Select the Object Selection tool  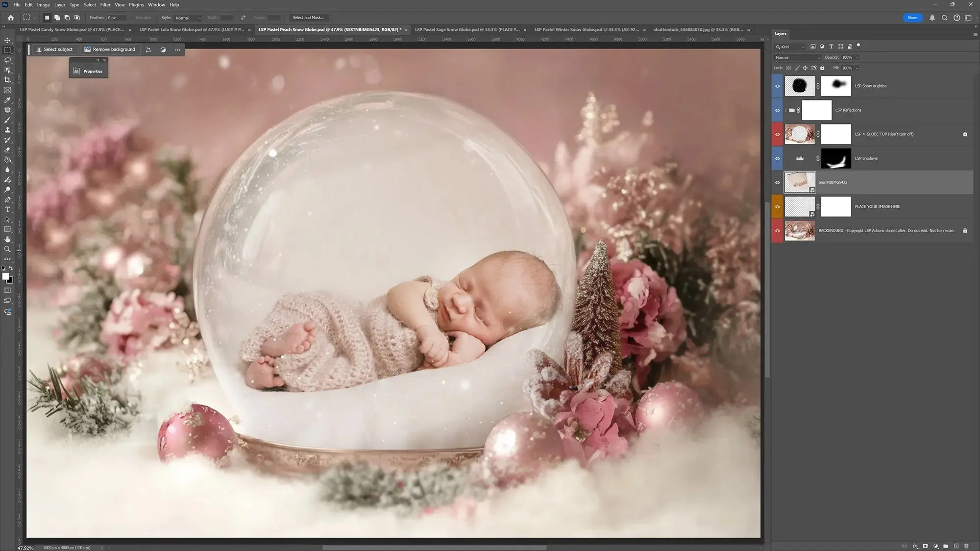7,70
